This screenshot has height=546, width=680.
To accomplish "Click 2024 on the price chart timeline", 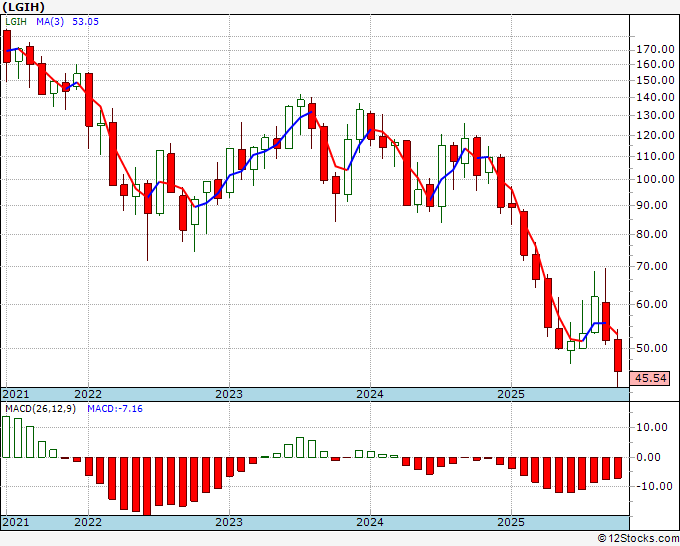I will tap(370, 394).
